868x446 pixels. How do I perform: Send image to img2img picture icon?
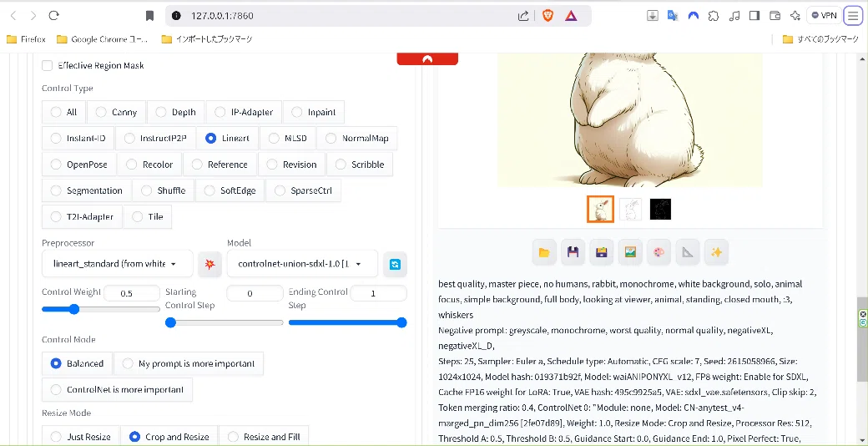pyautogui.click(x=630, y=252)
